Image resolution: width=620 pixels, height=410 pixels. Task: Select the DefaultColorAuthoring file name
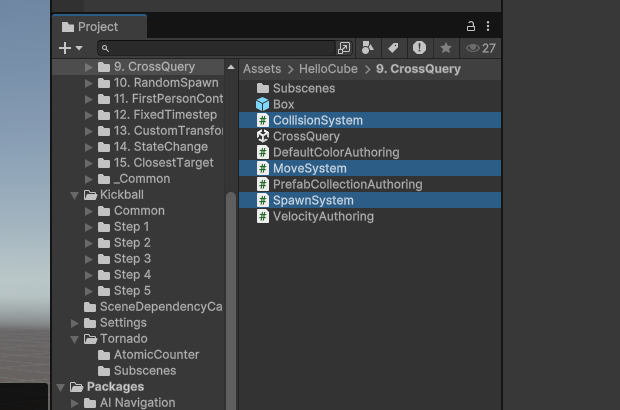[x=336, y=152]
